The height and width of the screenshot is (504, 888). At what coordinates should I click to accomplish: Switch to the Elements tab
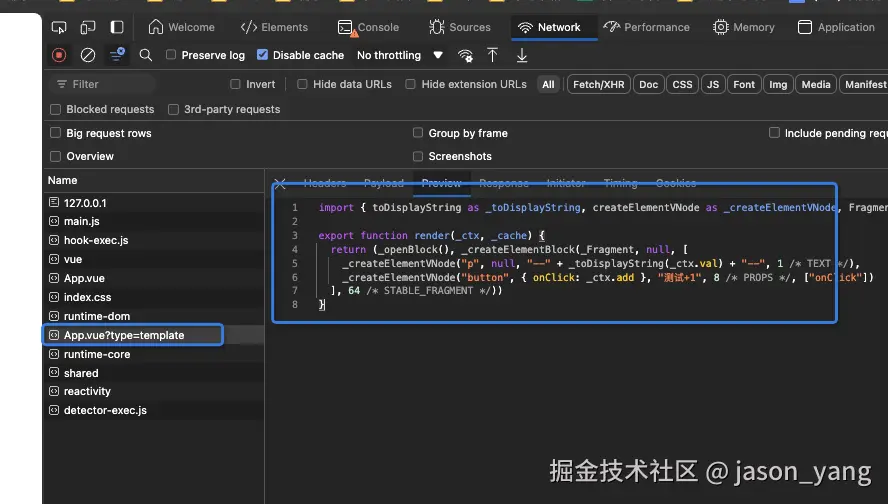pyautogui.click(x=274, y=27)
